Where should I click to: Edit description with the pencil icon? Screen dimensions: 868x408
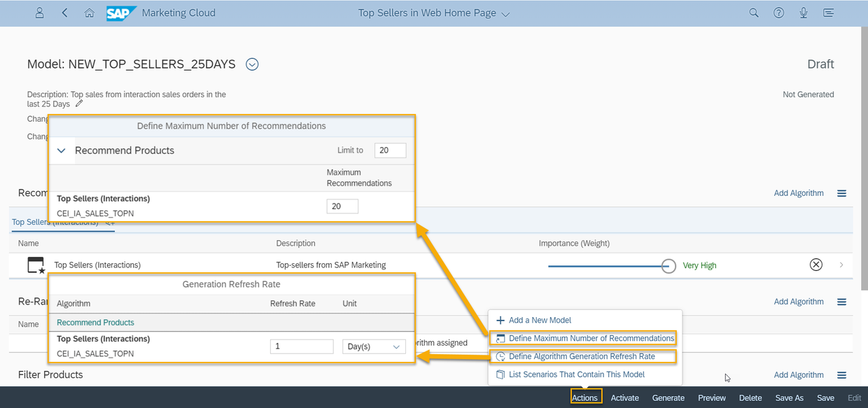[x=79, y=104]
